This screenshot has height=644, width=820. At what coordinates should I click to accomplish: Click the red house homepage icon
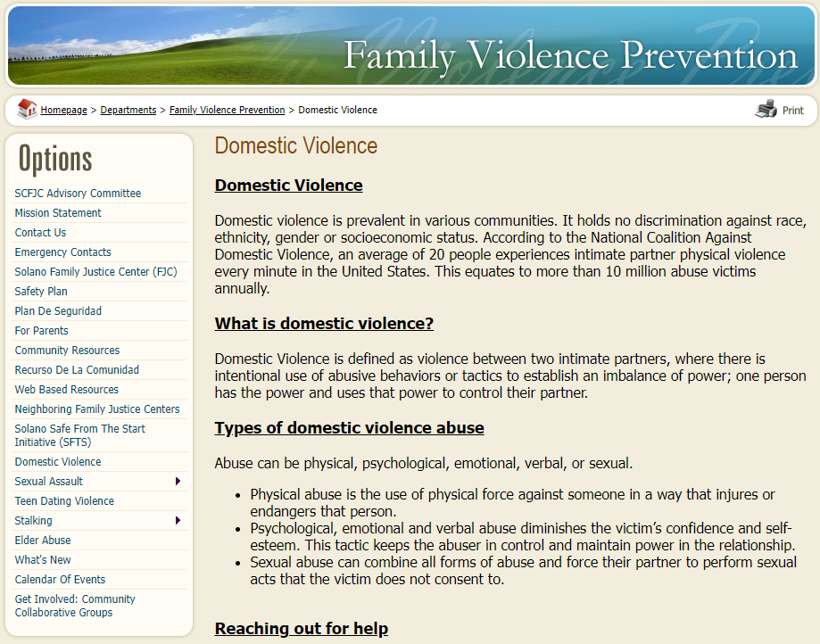tap(27, 109)
